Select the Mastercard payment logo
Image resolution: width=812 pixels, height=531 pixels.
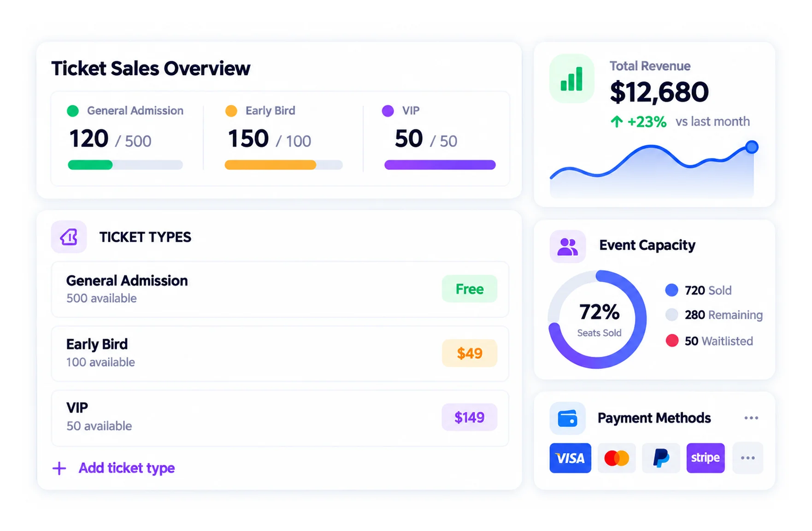point(617,458)
